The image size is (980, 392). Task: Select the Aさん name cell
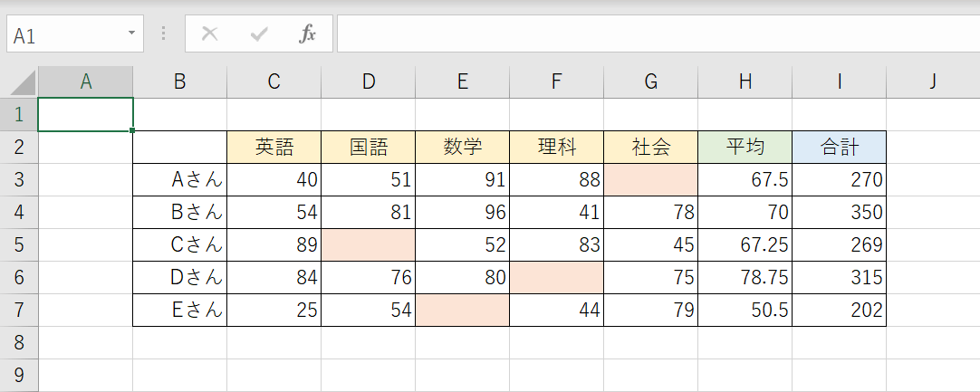179,180
